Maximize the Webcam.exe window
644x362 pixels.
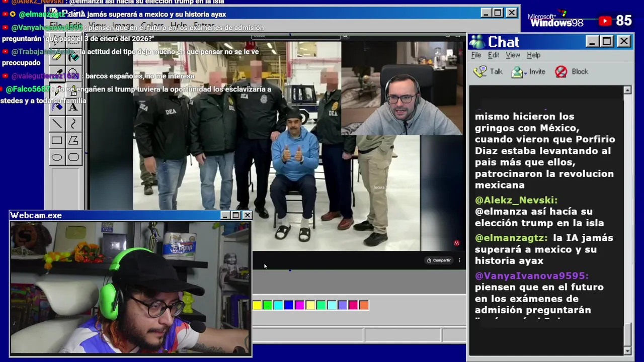coord(235,215)
